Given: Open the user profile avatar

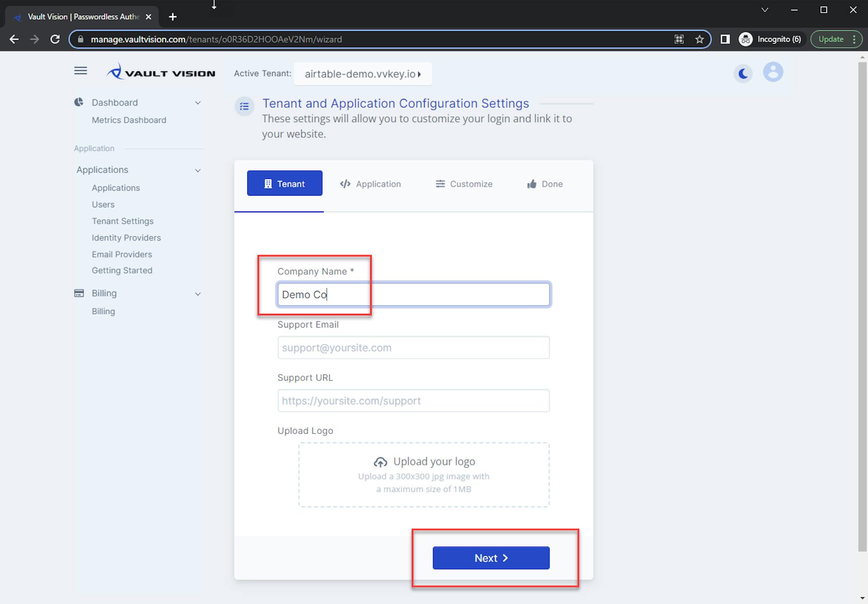Looking at the screenshot, I should coord(773,72).
